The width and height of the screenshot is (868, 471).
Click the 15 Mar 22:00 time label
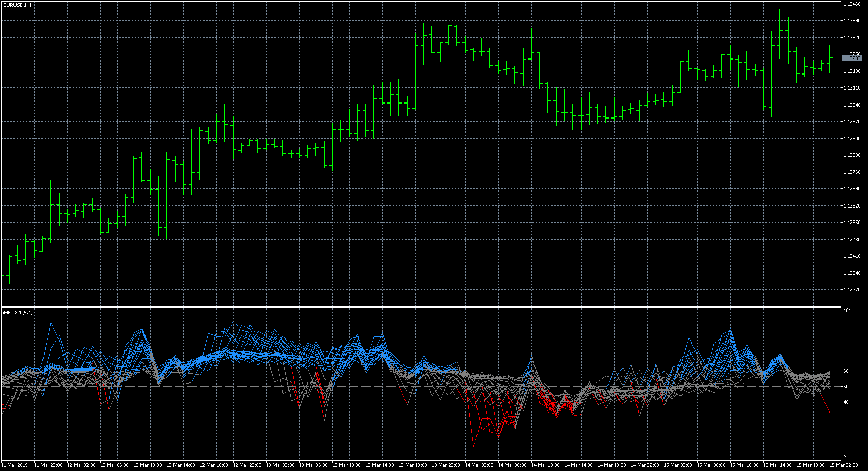coord(844,465)
